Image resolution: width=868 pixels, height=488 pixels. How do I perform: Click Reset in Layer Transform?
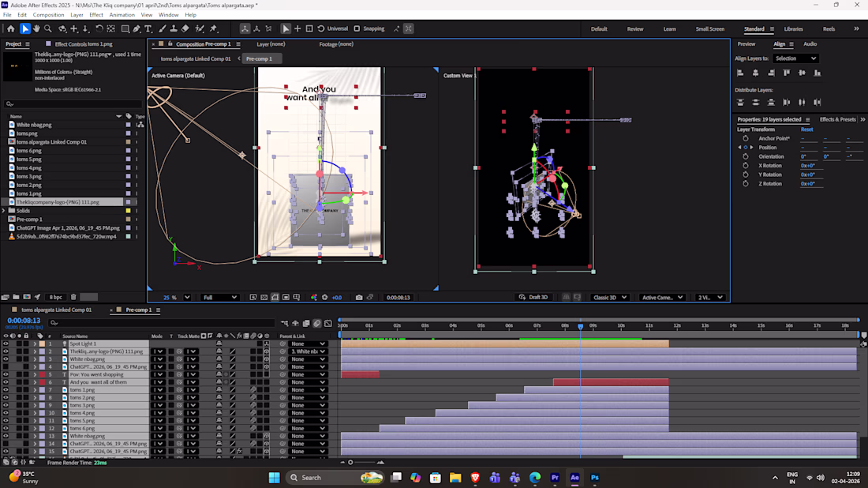coord(806,130)
